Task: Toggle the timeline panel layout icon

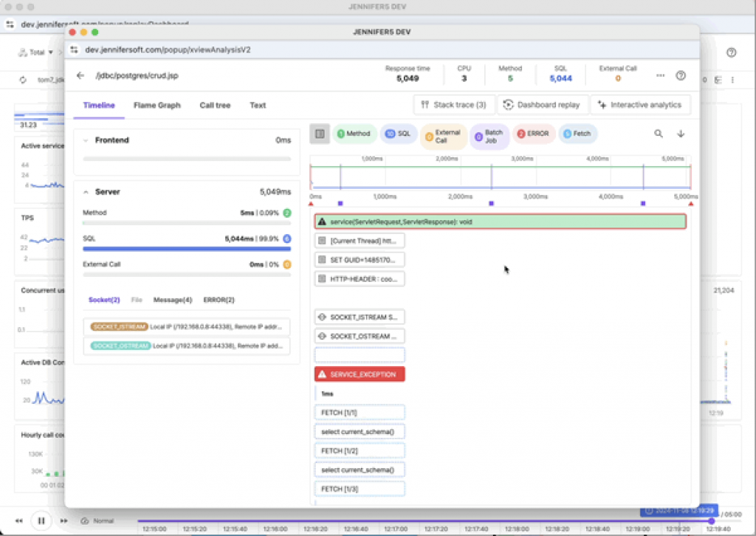Action: click(320, 134)
